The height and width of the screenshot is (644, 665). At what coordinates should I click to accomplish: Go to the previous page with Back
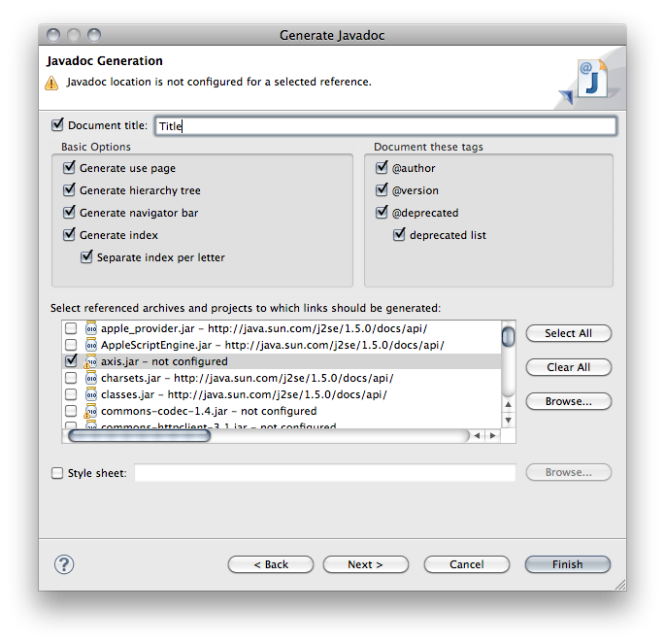point(271,564)
